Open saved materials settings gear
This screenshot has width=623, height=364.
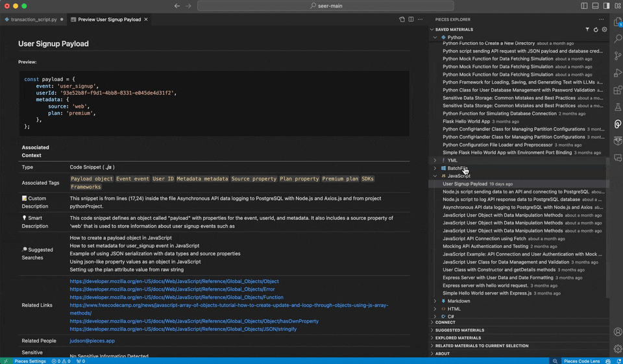[x=604, y=29]
